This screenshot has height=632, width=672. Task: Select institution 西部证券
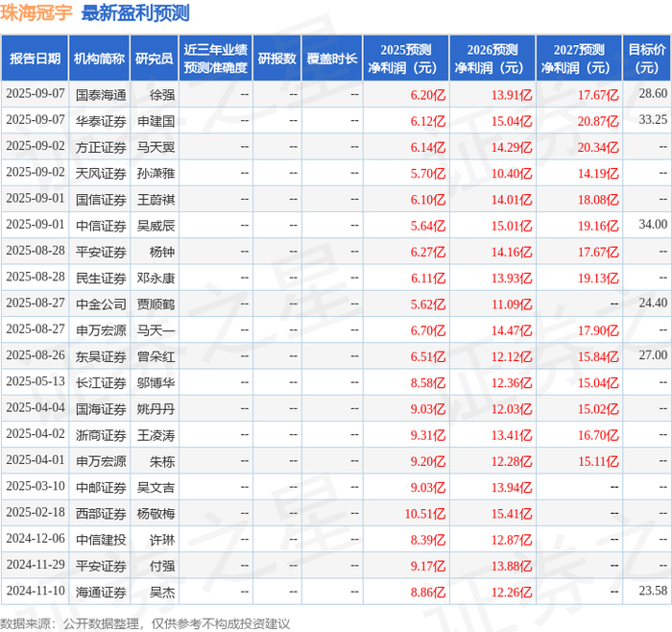click(101, 514)
